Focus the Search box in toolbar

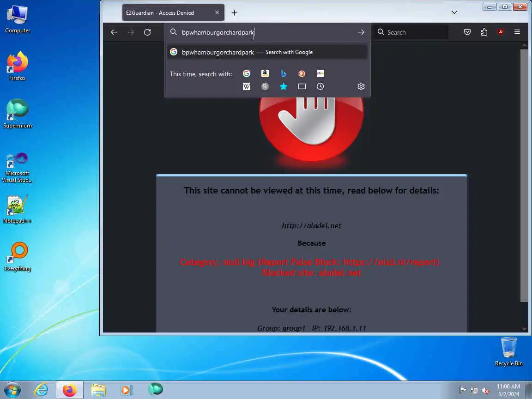411,32
